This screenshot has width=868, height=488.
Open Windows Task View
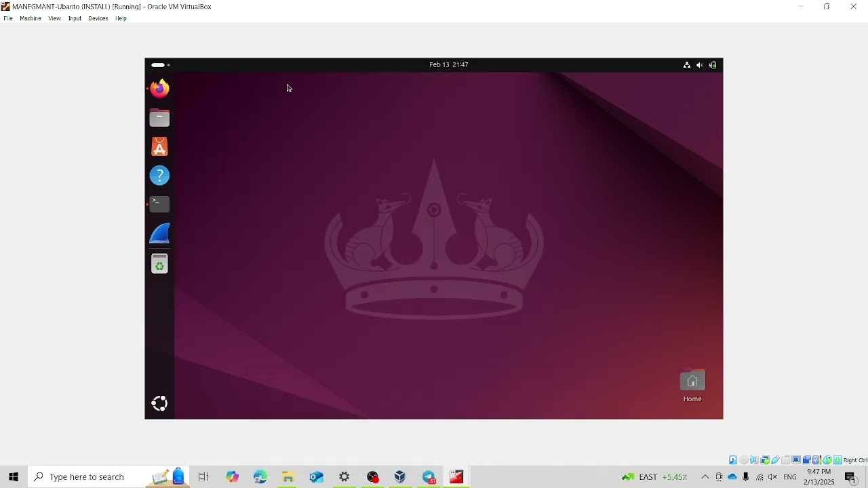(203, 477)
